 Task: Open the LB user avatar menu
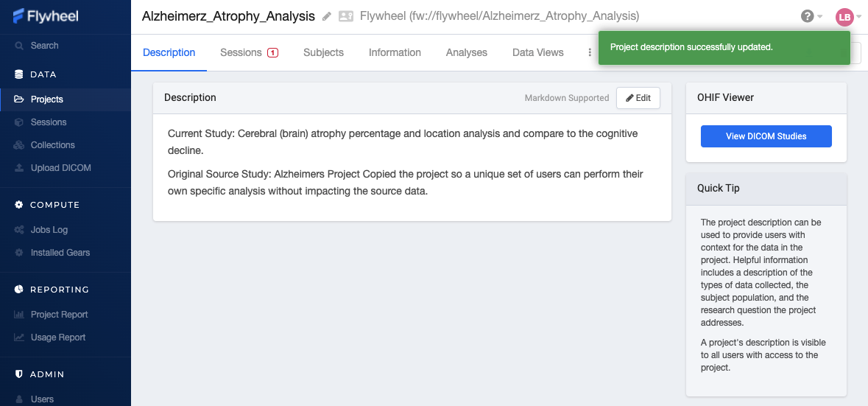click(x=849, y=17)
